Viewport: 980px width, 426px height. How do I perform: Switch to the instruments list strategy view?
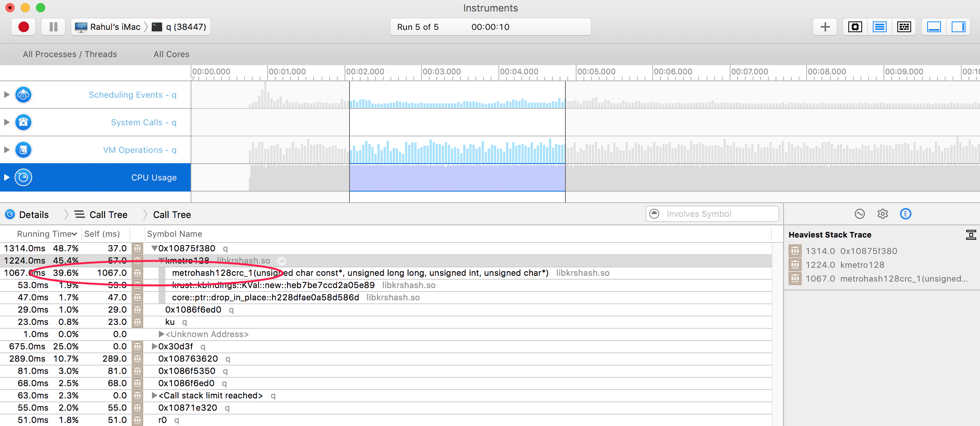click(879, 27)
